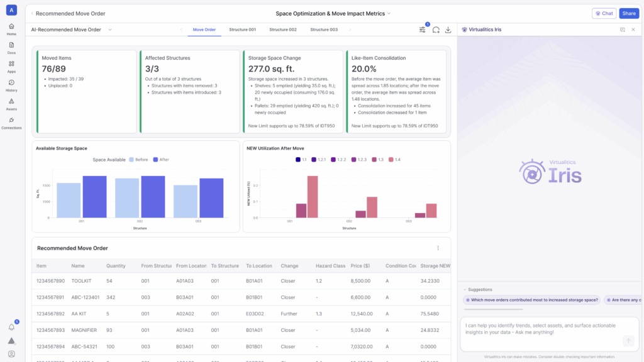Open the Chat button
The image size is (644, 362).
[x=604, y=14]
